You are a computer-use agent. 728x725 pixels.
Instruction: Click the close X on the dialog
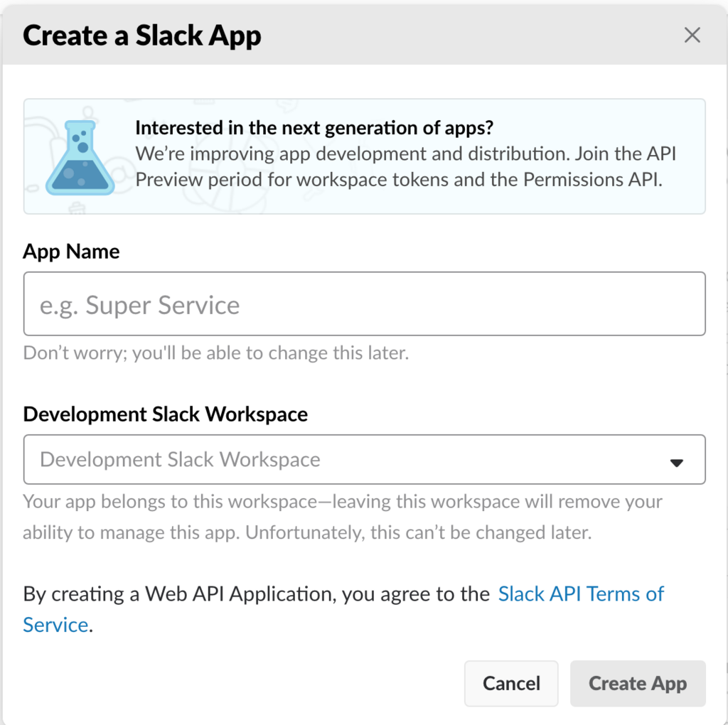coord(692,35)
